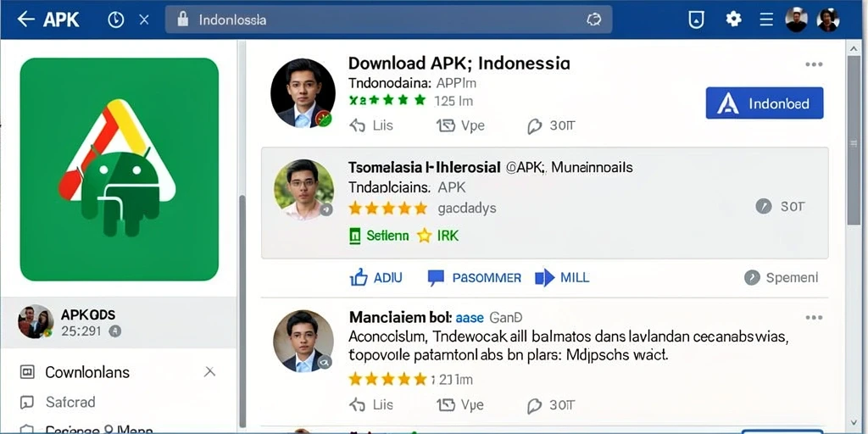
Task: Open the large green Android app icon
Action: 119,170
